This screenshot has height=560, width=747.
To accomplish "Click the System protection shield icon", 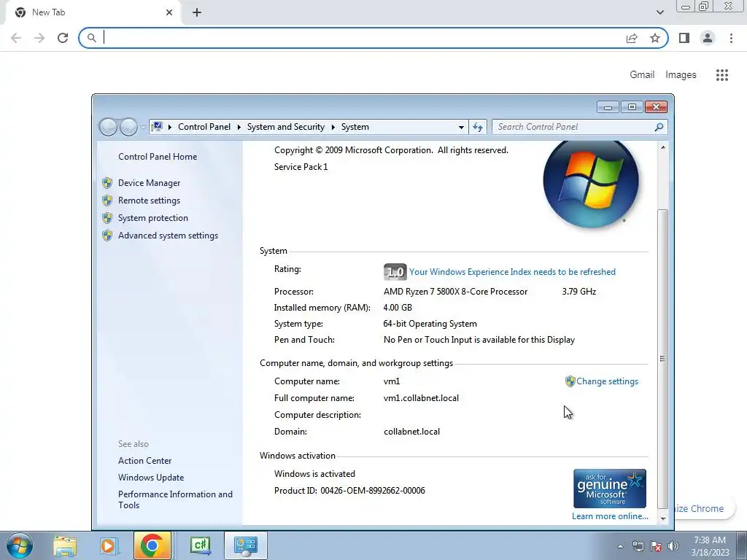I will point(107,217).
